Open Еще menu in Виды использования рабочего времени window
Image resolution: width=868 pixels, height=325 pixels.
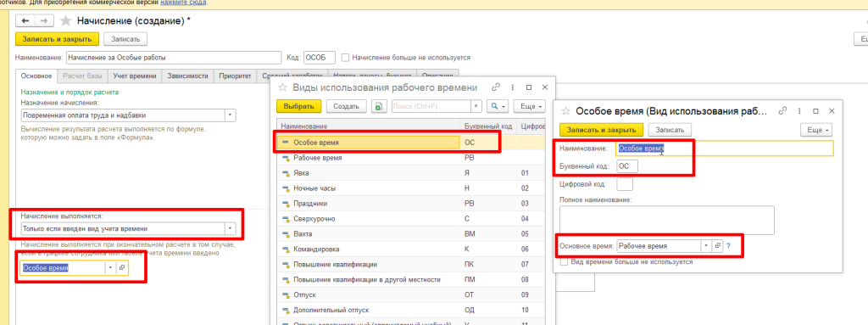(529, 106)
